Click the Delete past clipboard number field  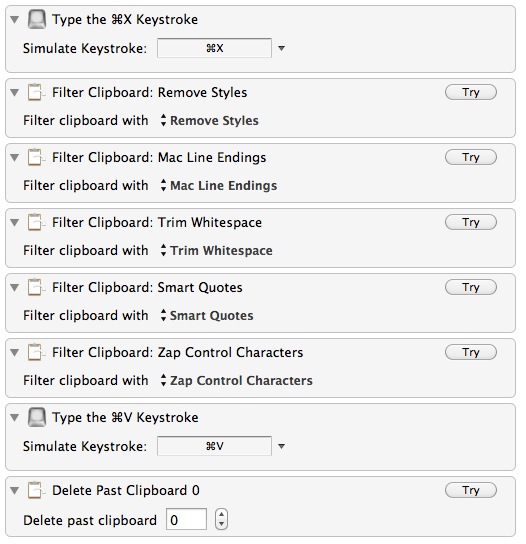click(186, 519)
